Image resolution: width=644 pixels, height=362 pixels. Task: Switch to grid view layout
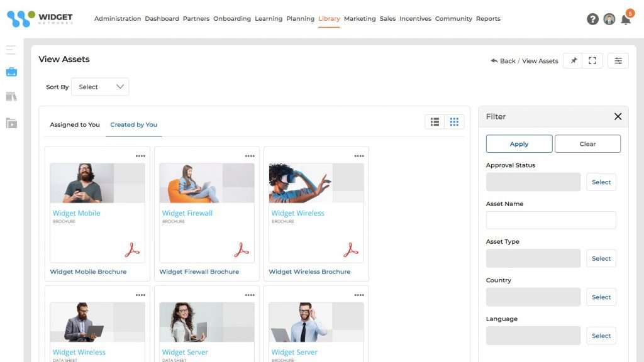click(x=454, y=121)
